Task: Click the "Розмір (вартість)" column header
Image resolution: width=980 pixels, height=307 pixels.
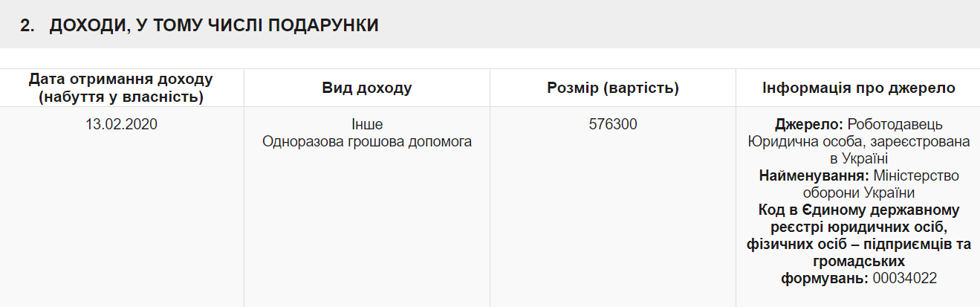Action: [613, 88]
